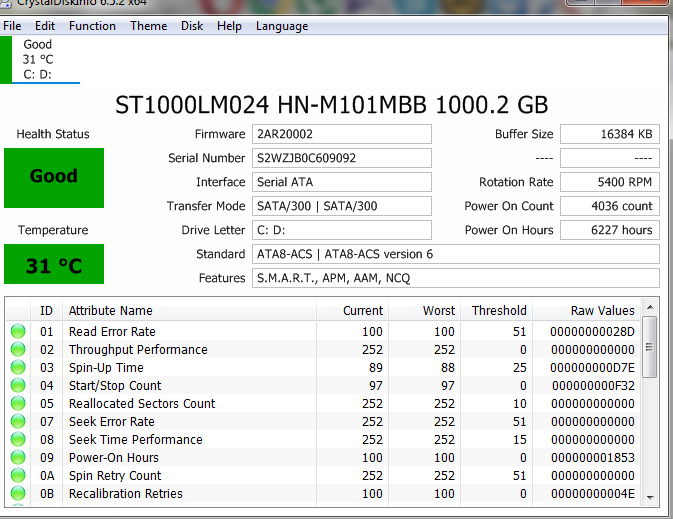Click the green status icon for Read Error Rate

[x=18, y=332]
